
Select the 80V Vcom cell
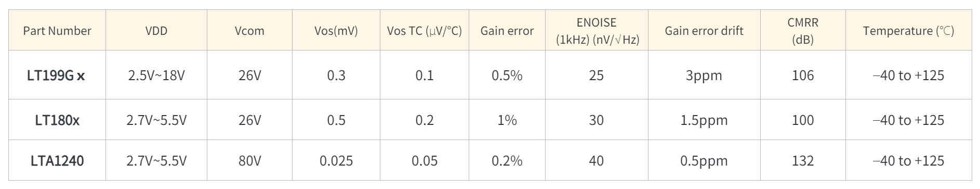(249, 161)
